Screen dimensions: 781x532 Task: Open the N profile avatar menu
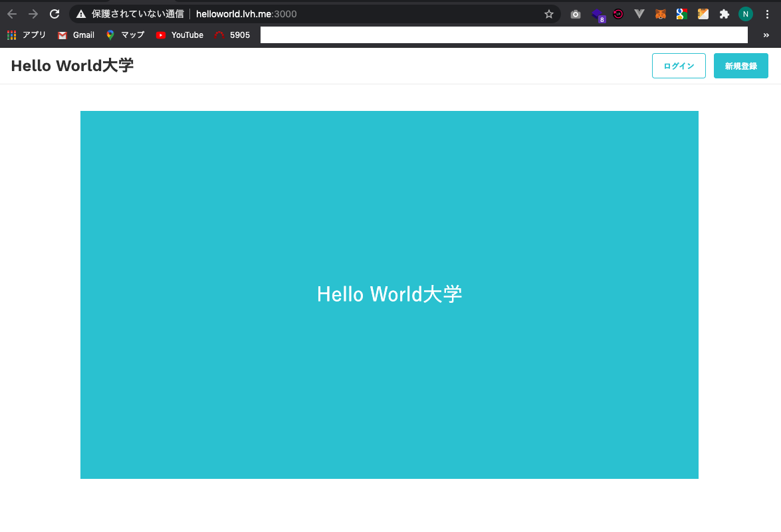(x=745, y=13)
